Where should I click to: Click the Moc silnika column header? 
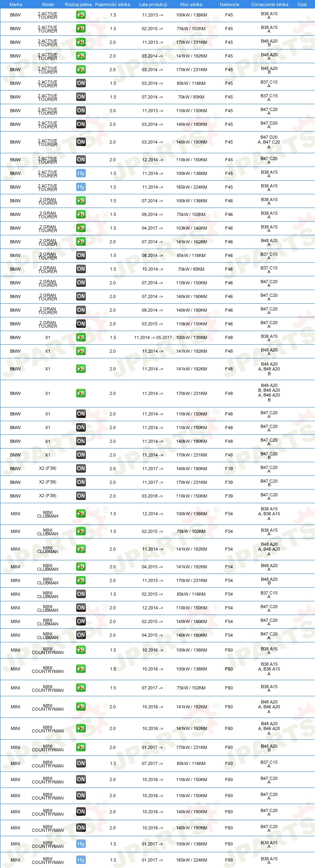pyautogui.click(x=191, y=4)
